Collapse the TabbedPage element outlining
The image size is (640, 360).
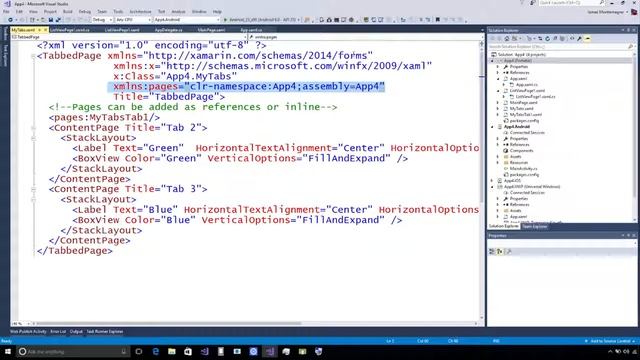point(33,56)
